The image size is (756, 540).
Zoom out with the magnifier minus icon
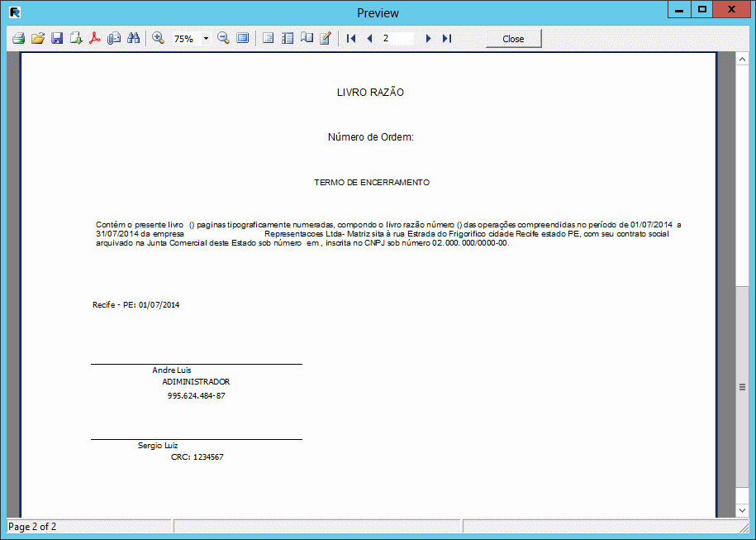[223, 38]
